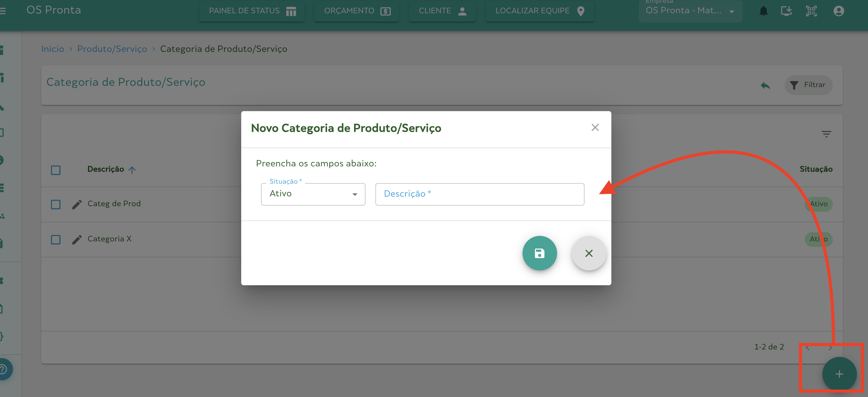Open the Situação Ativo dropdown
This screenshot has width=868, height=397.
coord(313,194)
